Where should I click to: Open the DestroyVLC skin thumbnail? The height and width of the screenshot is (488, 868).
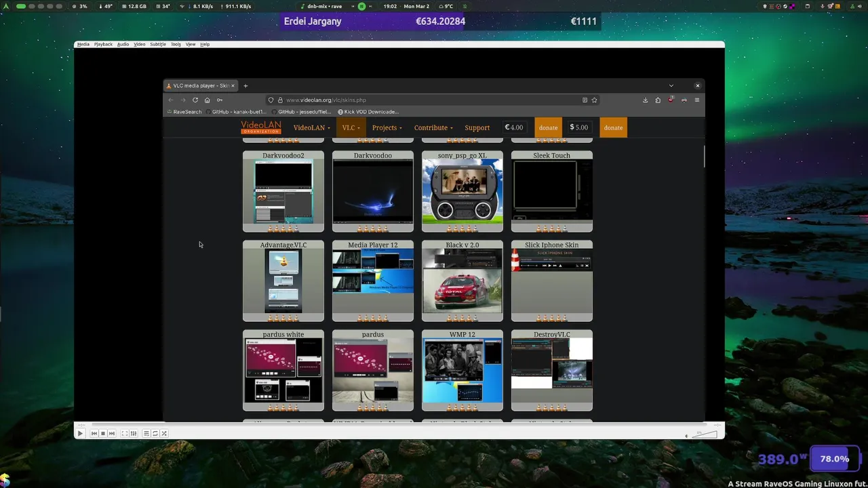coord(552,370)
